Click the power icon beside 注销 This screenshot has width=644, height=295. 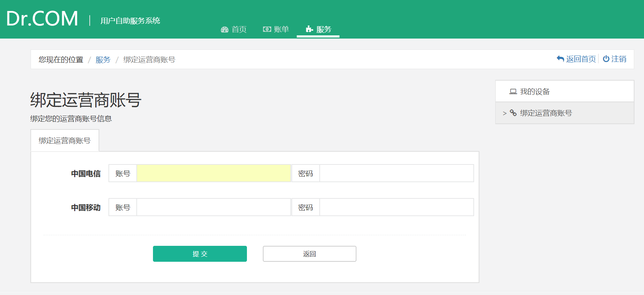(606, 59)
